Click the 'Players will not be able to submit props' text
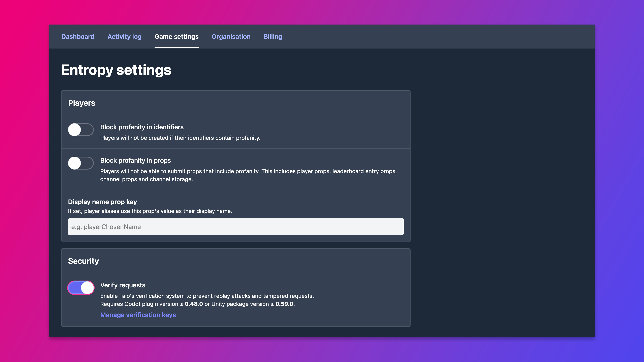 [249, 175]
